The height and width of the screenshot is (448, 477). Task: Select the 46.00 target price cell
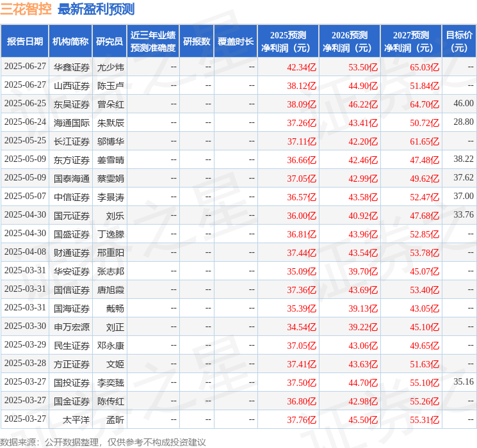point(463,104)
